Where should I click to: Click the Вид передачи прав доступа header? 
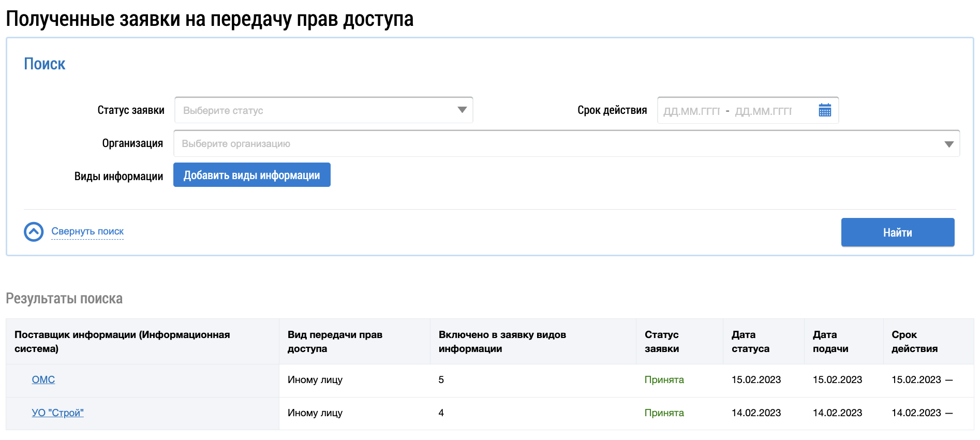click(x=335, y=342)
